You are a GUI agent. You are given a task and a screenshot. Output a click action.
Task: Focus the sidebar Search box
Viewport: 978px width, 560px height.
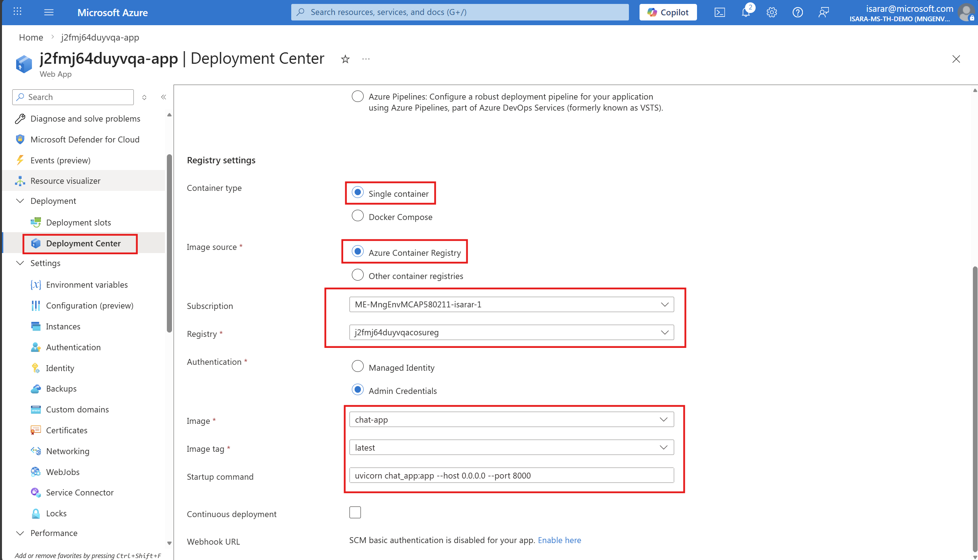coord(73,97)
